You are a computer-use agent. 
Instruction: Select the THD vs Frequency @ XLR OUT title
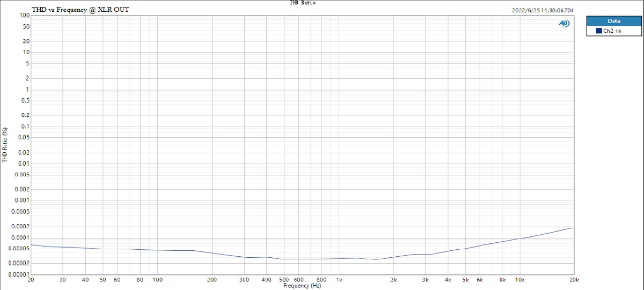tap(80, 10)
